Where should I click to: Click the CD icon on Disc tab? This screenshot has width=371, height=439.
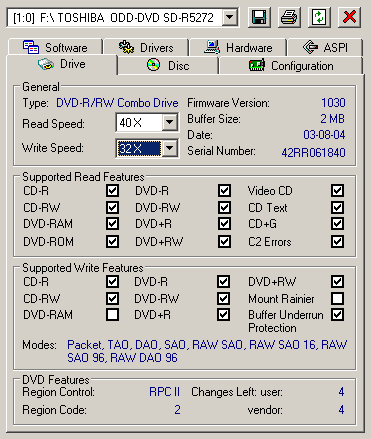click(x=153, y=65)
